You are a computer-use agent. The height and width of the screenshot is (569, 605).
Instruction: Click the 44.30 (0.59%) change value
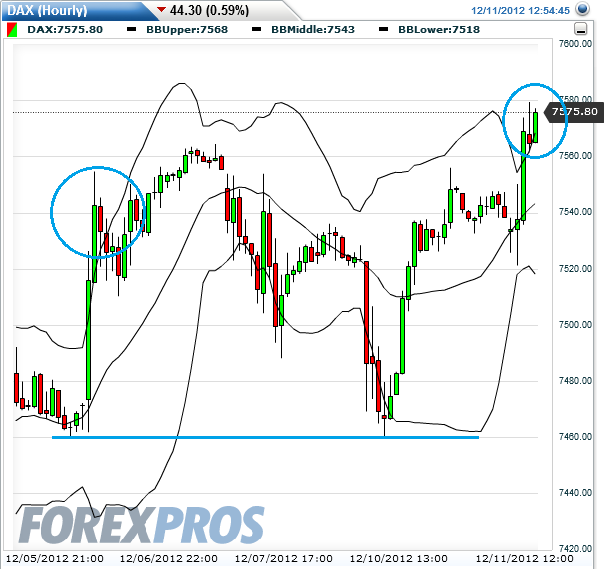point(210,10)
